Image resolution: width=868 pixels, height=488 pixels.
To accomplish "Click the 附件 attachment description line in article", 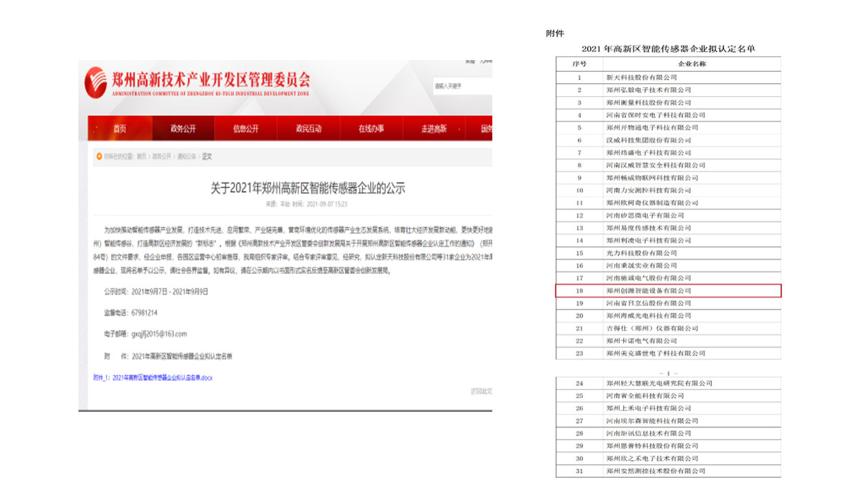I will click(168, 356).
